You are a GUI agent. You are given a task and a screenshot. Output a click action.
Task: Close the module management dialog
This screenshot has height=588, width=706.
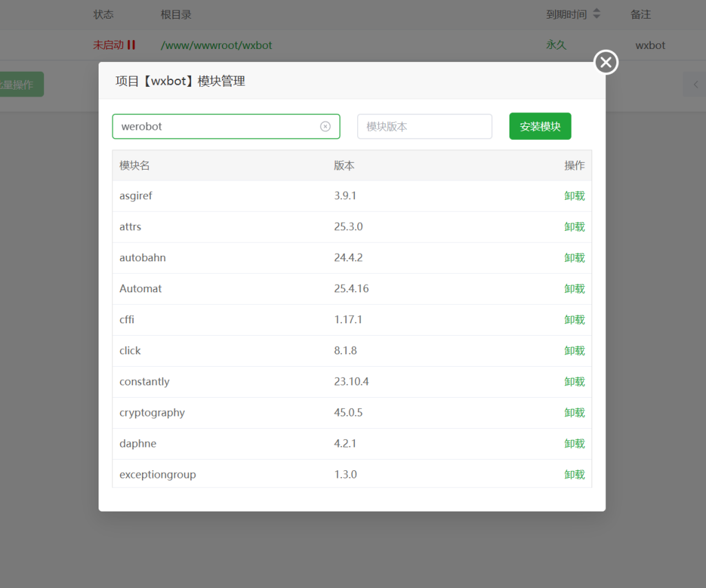[605, 63]
